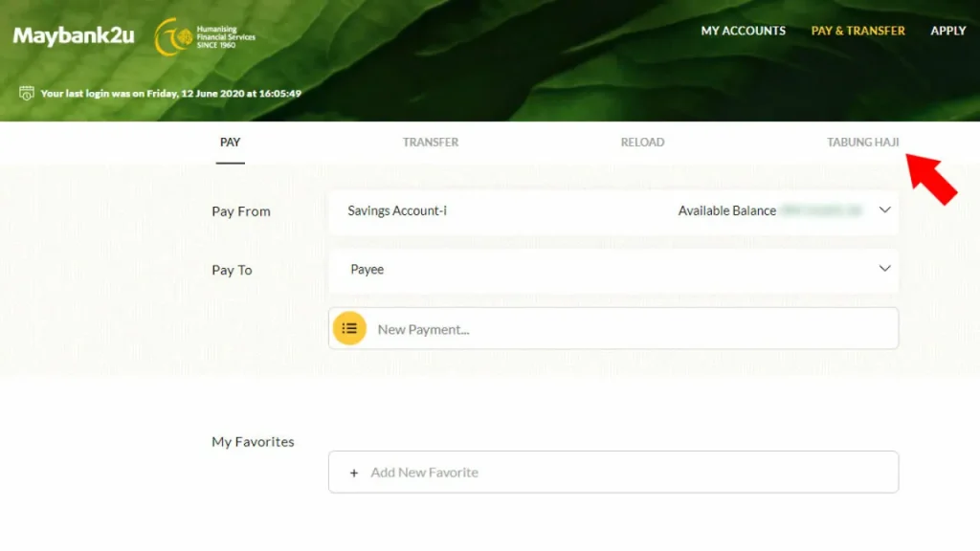Click the chevron on the Payee field
Image resolution: width=980 pixels, height=551 pixels.
883,270
